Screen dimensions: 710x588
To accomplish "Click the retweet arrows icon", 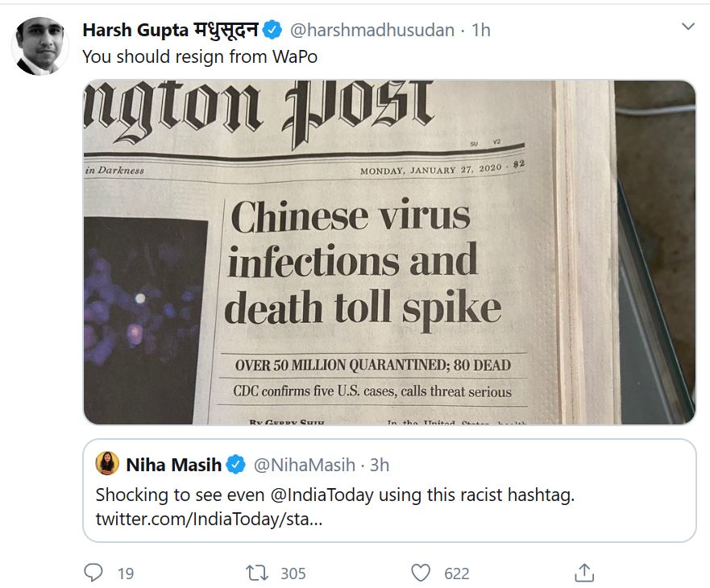I will (256, 573).
